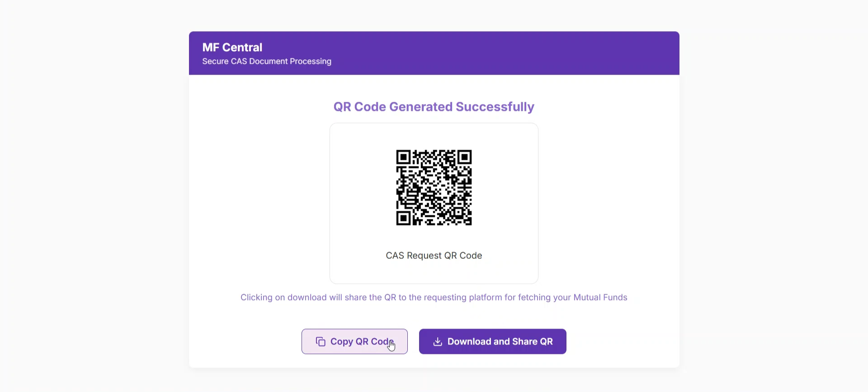Click the download arrow icon
The width and height of the screenshot is (868, 392).
pos(438,342)
